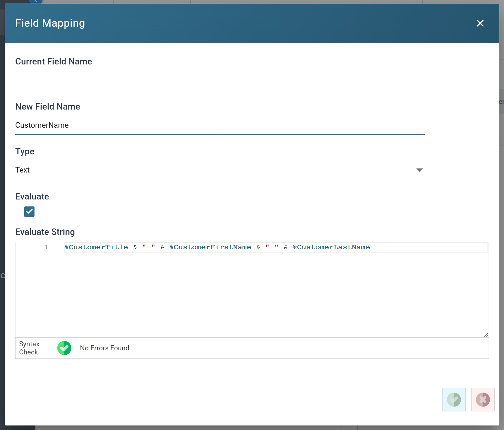Uncheck the Evaluate checkbox
The height and width of the screenshot is (430, 504).
pyautogui.click(x=29, y=211)
